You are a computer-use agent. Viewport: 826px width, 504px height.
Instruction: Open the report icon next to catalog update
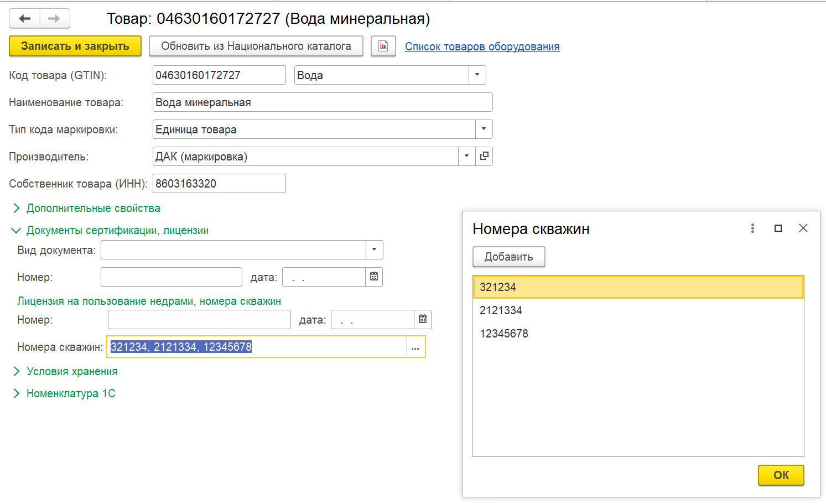[x=383, y=46]
